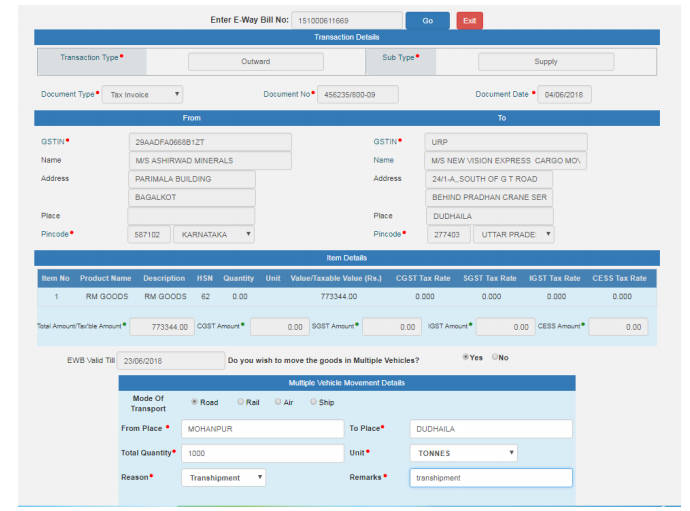Click the red Exit button

tap(469, 20)
